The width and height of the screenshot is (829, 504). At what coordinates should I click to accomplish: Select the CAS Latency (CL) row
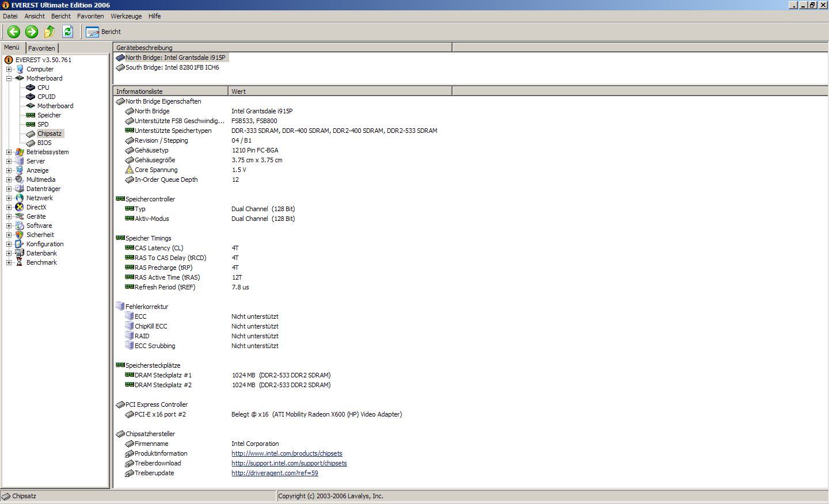(x=470, y=248)
